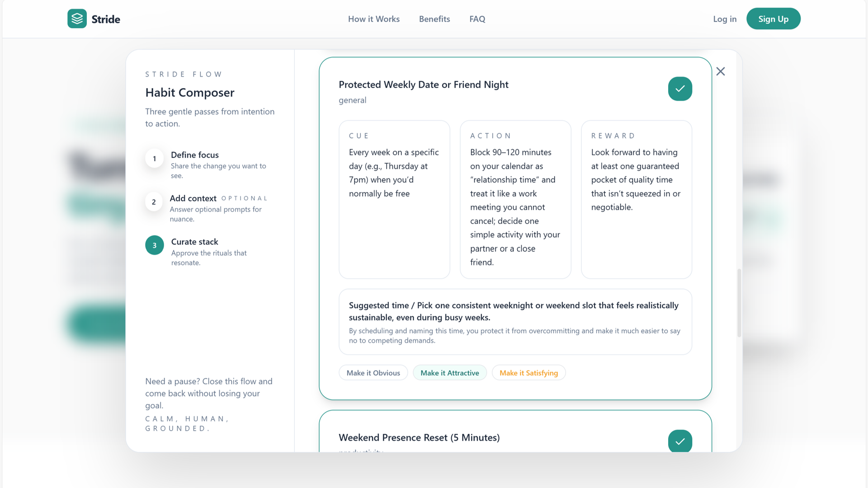The height and width of the screenshot is (488, 868).
Task: Click the dialog's vertical scrollbar thumb
Action: point(739,303)
